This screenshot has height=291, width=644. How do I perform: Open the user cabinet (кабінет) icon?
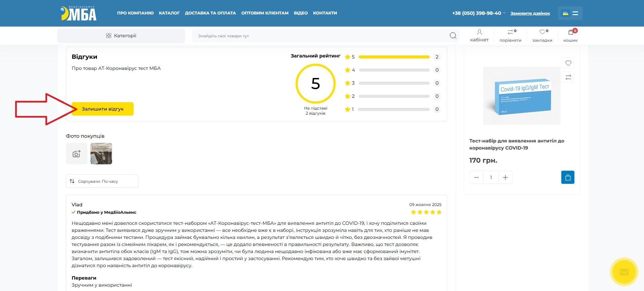click(479, 35)
